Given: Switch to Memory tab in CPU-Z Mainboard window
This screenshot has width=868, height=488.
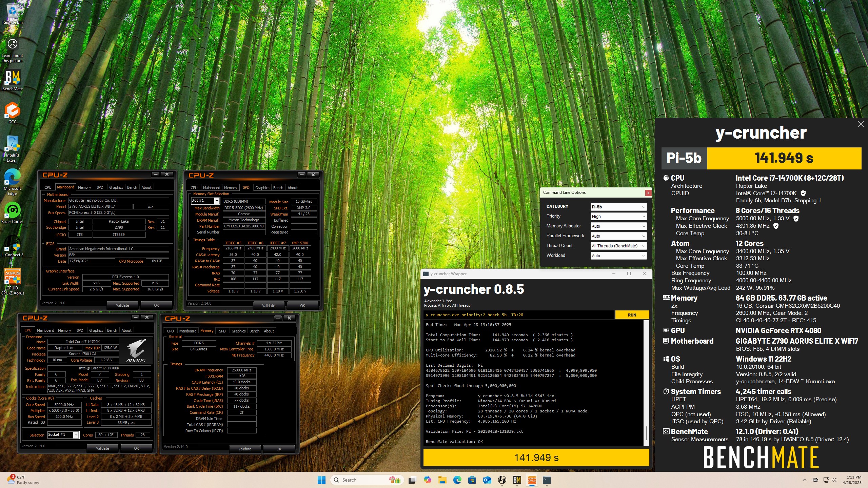Looking at the screenshot, I should click(x=84, y=187).
